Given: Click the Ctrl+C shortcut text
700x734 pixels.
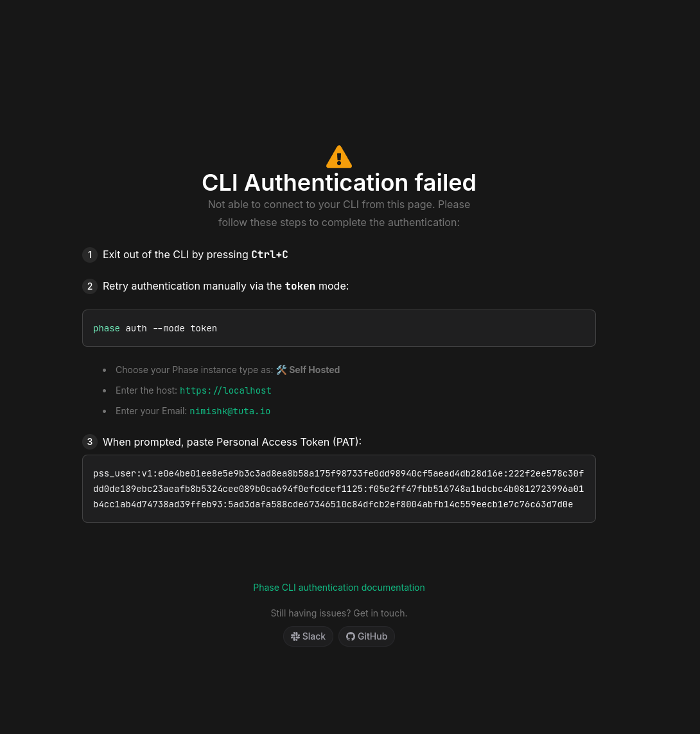Looking at the screenshot, I should coord(270,255).
